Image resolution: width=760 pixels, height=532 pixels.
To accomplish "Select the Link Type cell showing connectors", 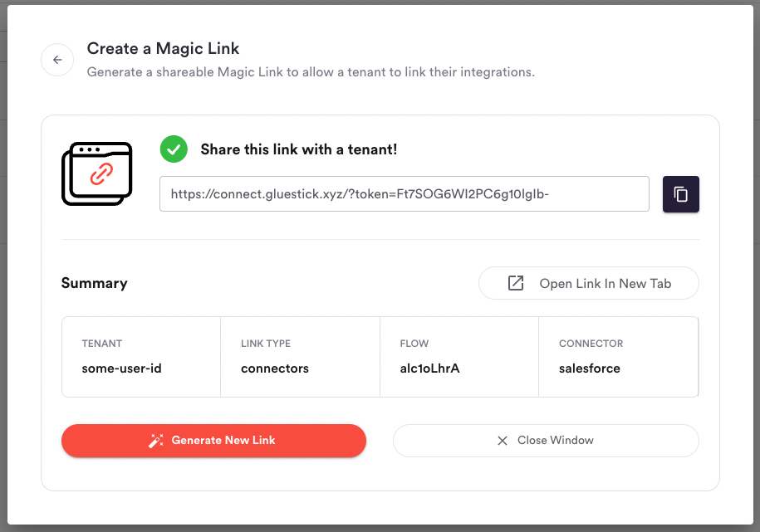I will [x=300, y=357].
